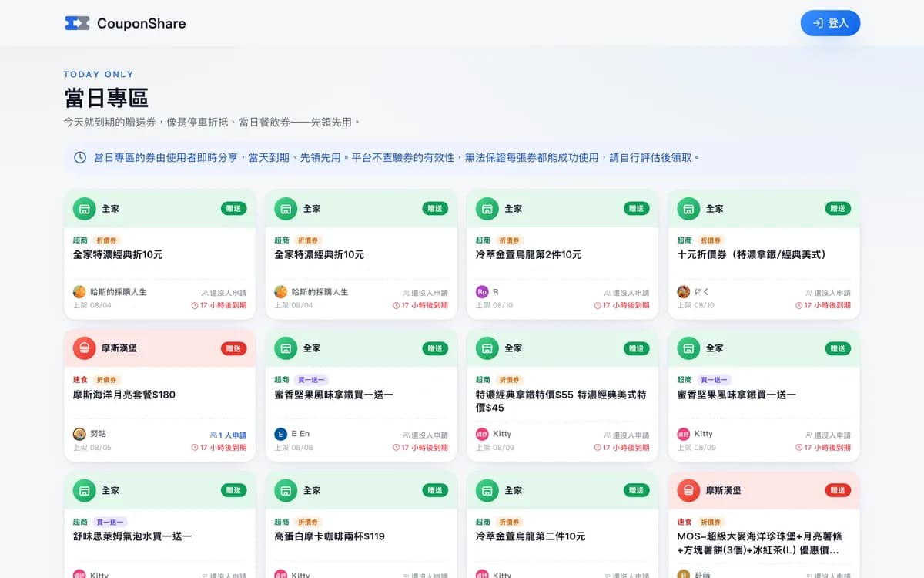The image size is (924, 578).
Task: Click the 登入 login button
Action: tap(830, 23)
